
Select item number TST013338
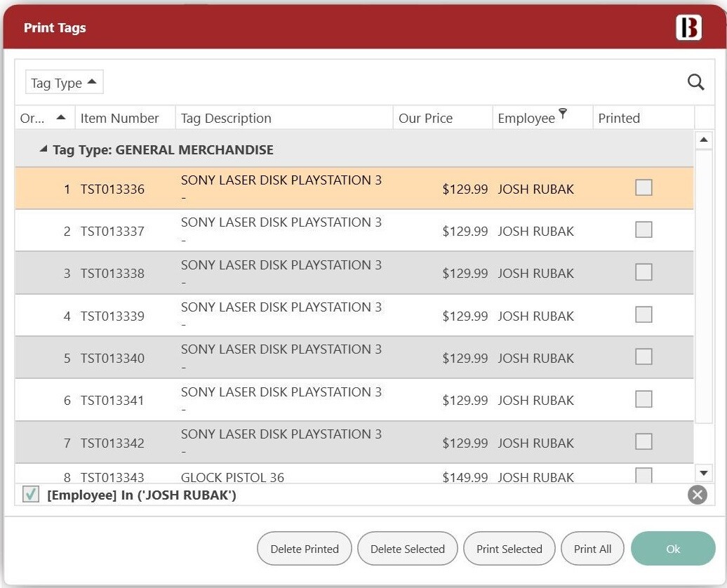pyautogui.click(x=112, y=273)
